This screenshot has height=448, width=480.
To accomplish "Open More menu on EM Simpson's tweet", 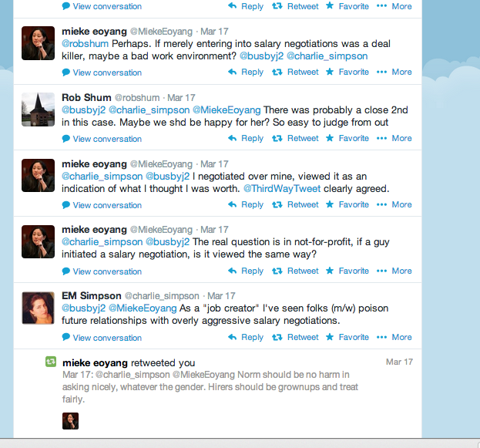I will click(x=394, y=337).
